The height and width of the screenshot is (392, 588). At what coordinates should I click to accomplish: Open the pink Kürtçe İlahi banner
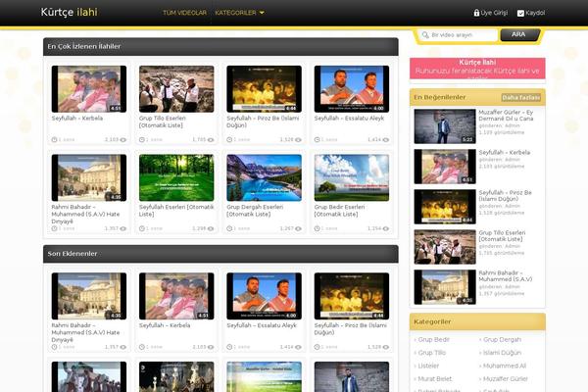477,69
